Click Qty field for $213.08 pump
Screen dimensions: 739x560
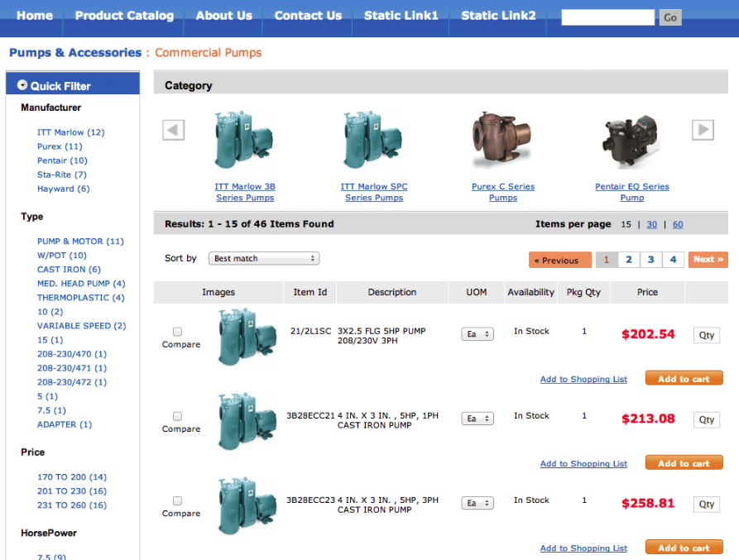click(707, 419)
